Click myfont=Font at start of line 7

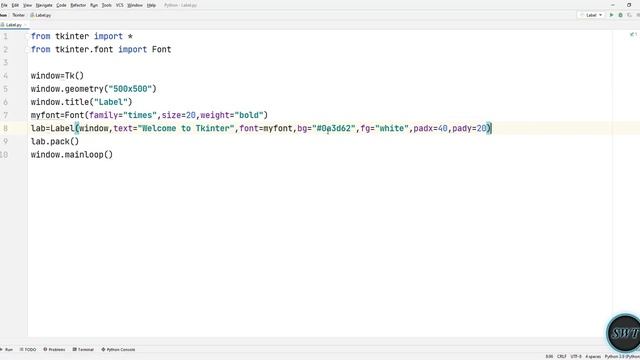tap(57, 115)
